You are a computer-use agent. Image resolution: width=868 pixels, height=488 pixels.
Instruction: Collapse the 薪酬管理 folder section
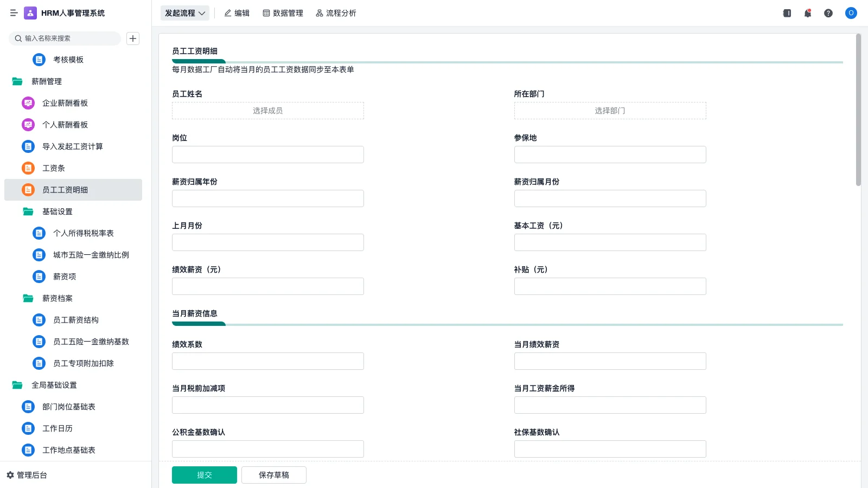pos(48,81)
